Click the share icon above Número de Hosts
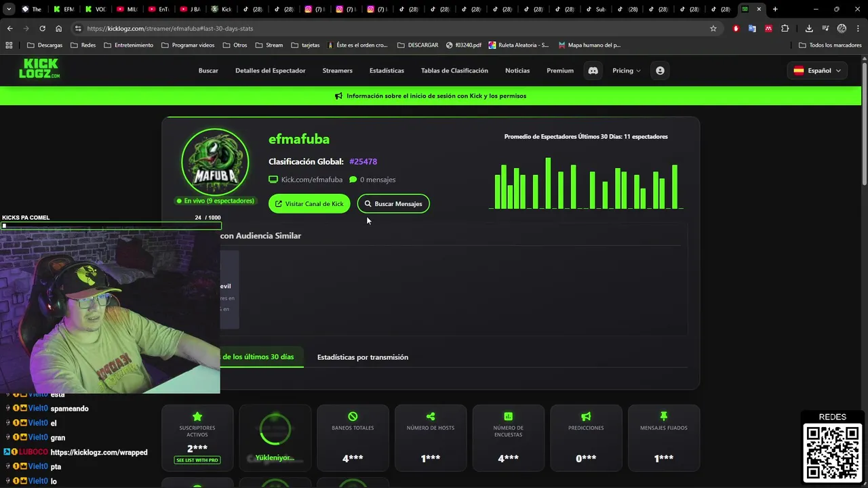The image size is (868, 488). [431, 416]
